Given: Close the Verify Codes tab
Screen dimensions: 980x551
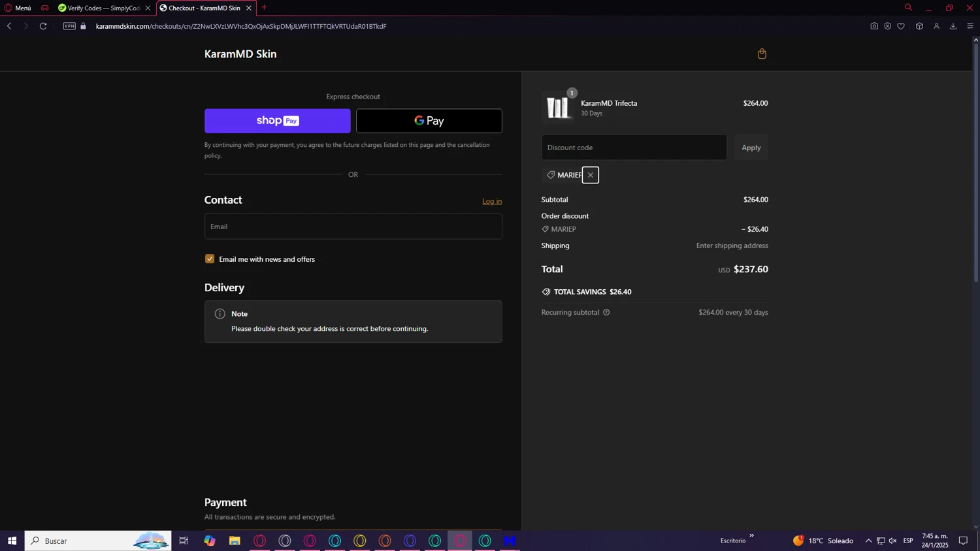Looking at the screenshot, I should (148, 8).
